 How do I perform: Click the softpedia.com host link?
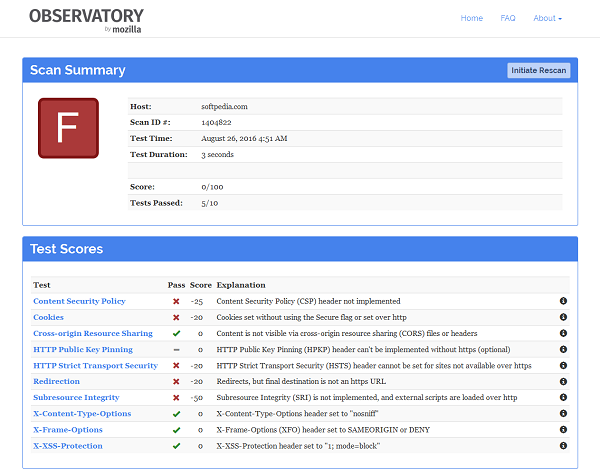(225, 105)
